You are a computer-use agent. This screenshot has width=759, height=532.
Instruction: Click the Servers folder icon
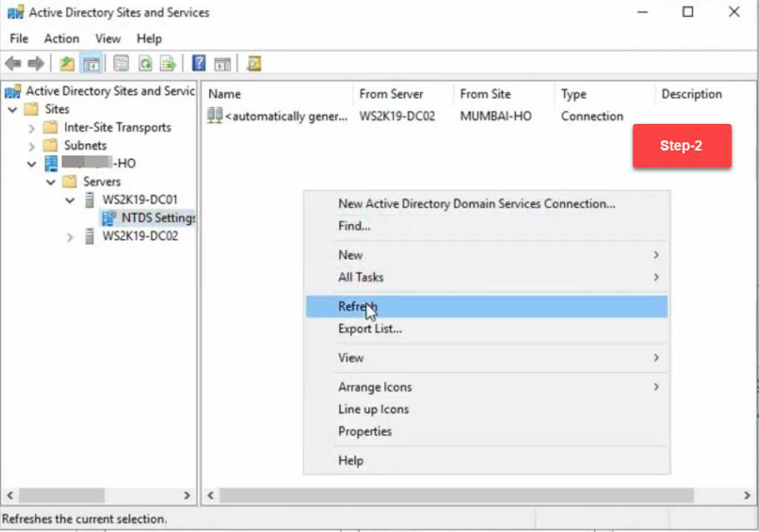69,182
